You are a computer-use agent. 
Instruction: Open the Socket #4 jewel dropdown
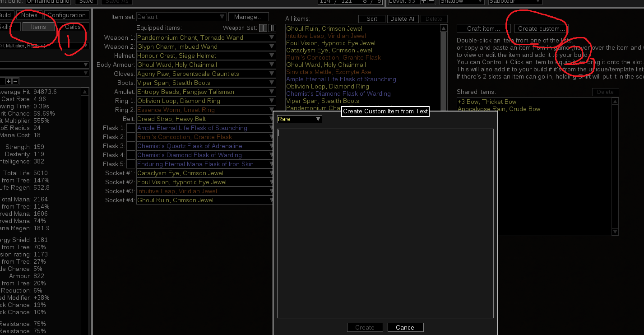coord(206,200)
